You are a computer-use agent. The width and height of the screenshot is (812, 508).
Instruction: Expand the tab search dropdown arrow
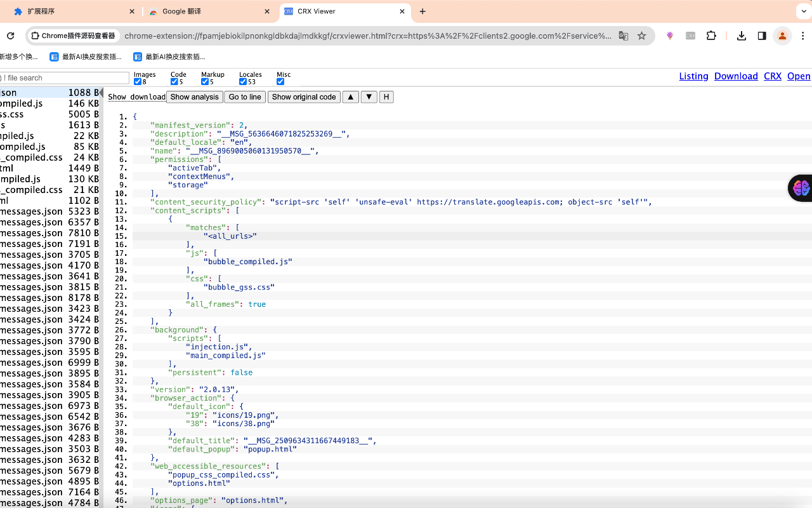tap(803, 11)
